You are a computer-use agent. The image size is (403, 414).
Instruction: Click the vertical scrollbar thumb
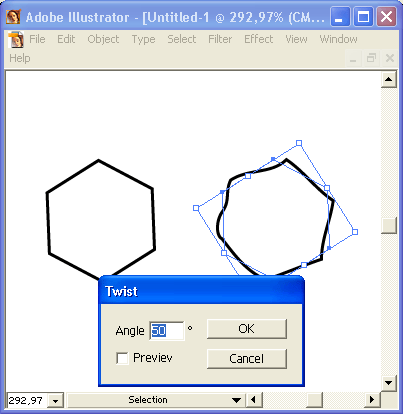[388, 225]
